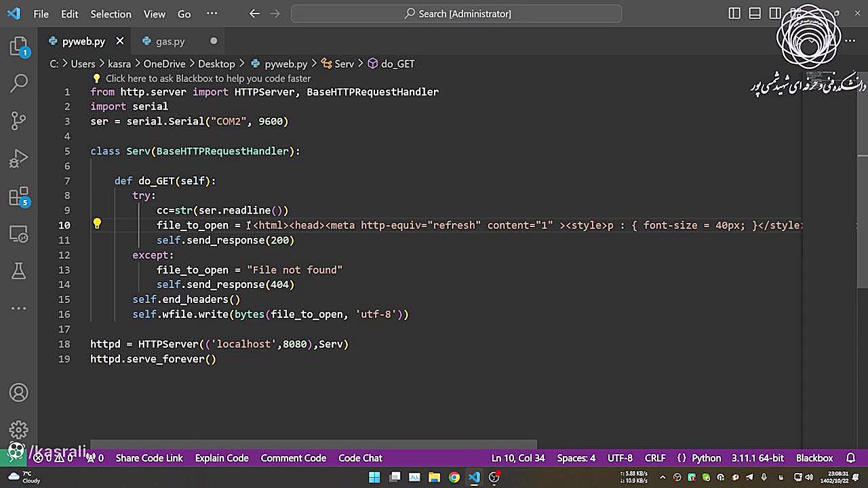Open the Selection menu

coord(111,14)
